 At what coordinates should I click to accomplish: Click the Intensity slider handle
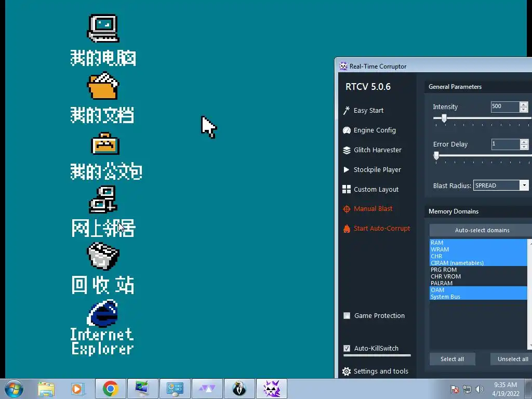coord(444,118)
